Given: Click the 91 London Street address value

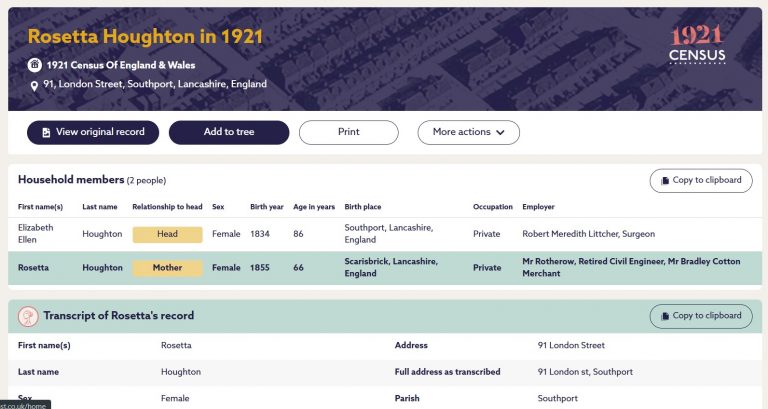Looking at the screenshot, I should [x=571, y=346].
